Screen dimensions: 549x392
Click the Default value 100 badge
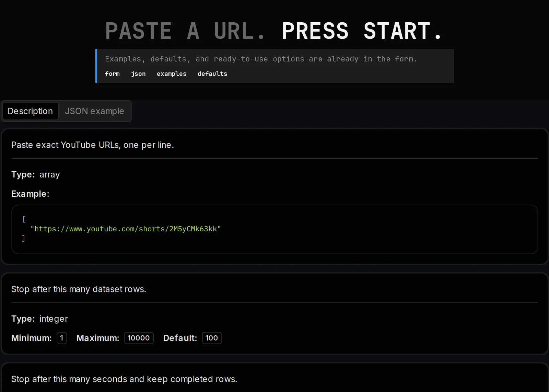[x=212, y=338]
